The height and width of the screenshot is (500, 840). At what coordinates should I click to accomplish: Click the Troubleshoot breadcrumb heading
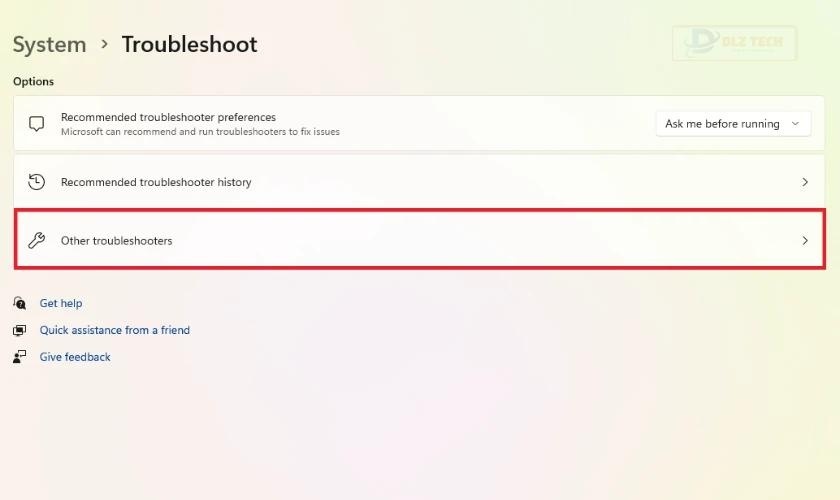(x=189, y=44)
